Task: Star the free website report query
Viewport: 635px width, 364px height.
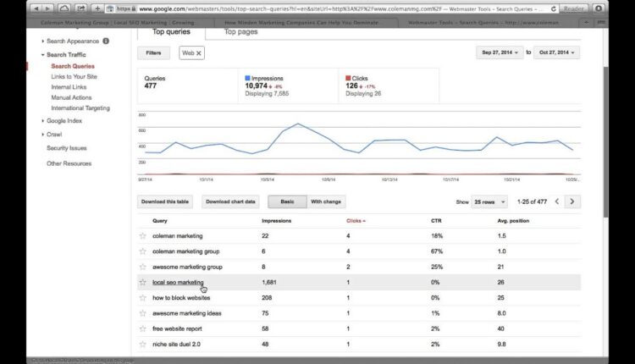Action: click(142, 328)
